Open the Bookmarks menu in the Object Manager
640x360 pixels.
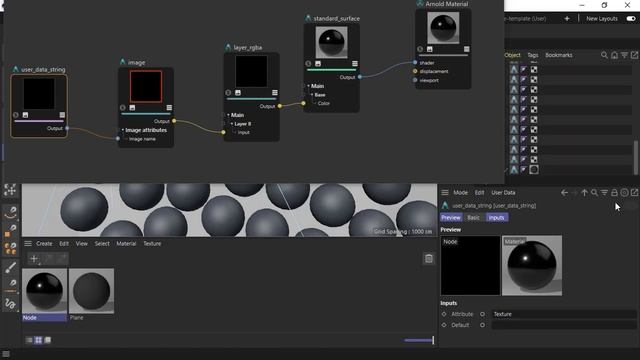click(x=559, y=55)
